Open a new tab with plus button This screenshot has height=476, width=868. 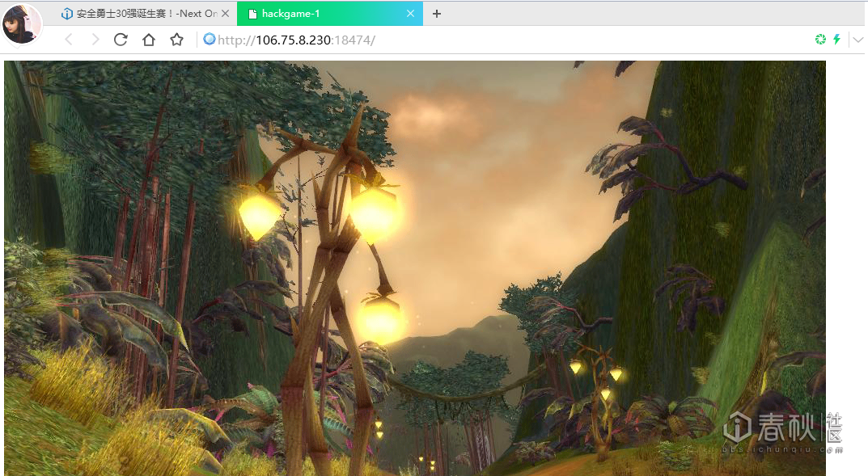(x=437, y=14)
